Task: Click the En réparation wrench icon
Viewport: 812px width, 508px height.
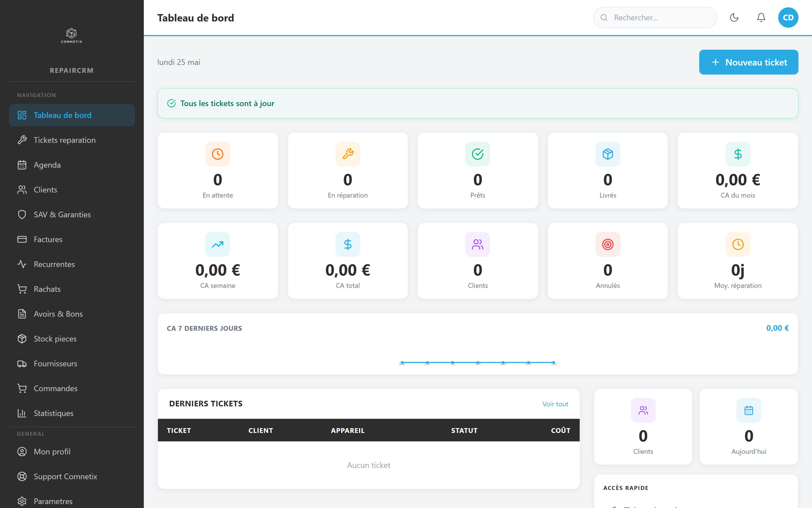Action: (348, 154)
